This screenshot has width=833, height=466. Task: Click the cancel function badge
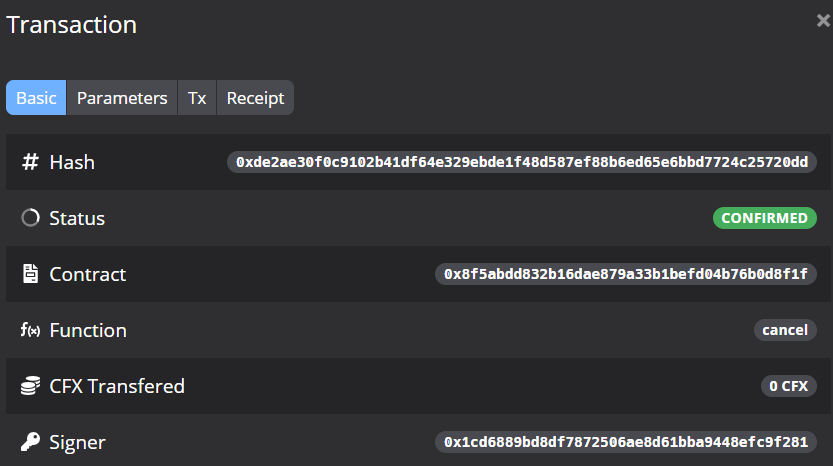pos(785,330)
